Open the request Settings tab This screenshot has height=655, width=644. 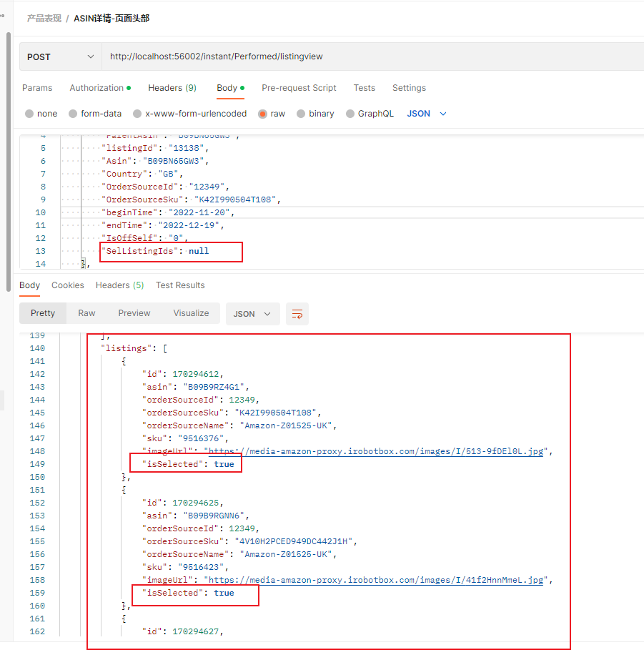pos(409,88)
